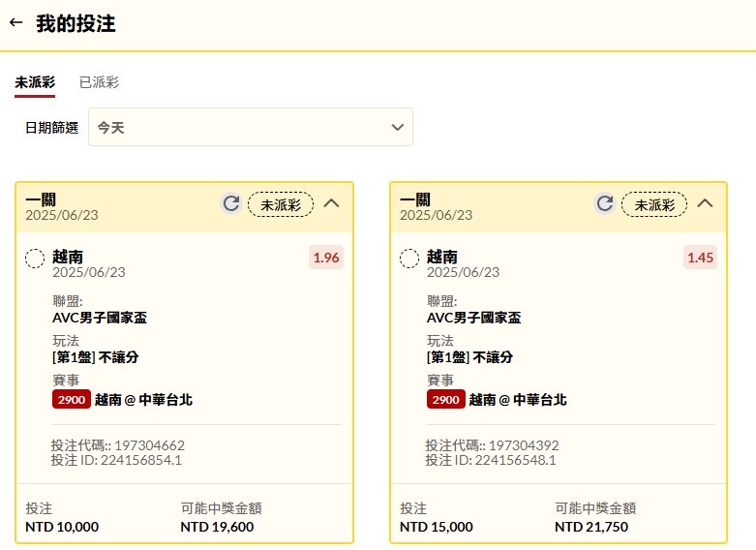756x550 pixels.
Task: Click the back arrow beside 我的投注
Action: pyautogui.click(x=15, y=23)
